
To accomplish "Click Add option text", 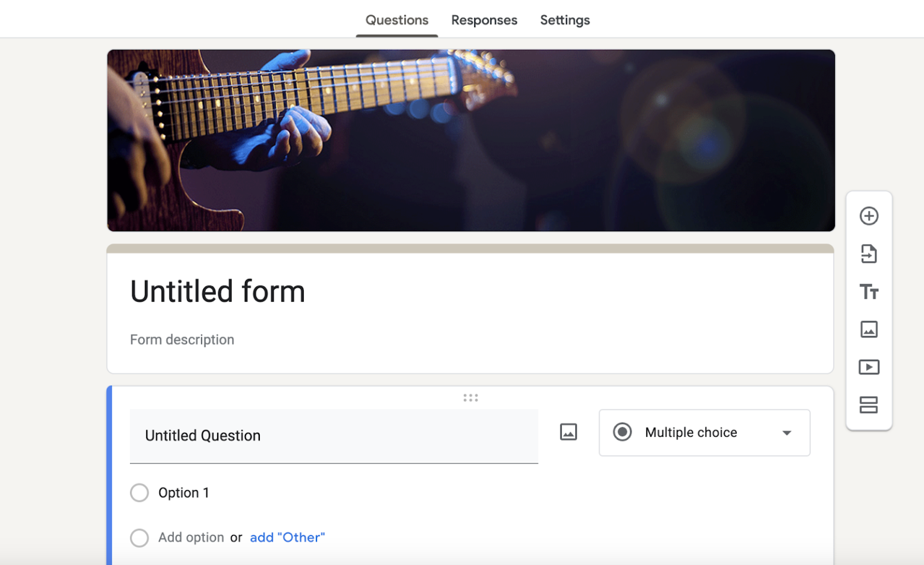I will pyautogui.click(x=191, y=537).
